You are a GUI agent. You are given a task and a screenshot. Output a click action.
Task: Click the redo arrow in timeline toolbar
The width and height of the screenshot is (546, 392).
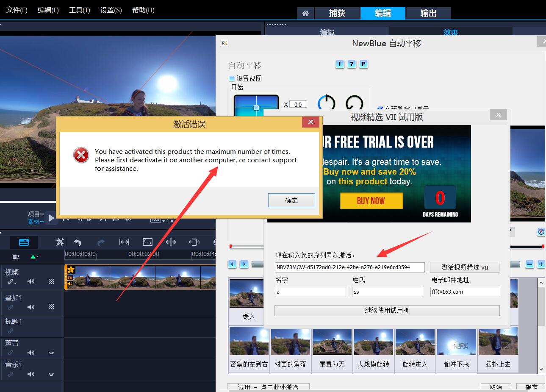tap(101, 242)
